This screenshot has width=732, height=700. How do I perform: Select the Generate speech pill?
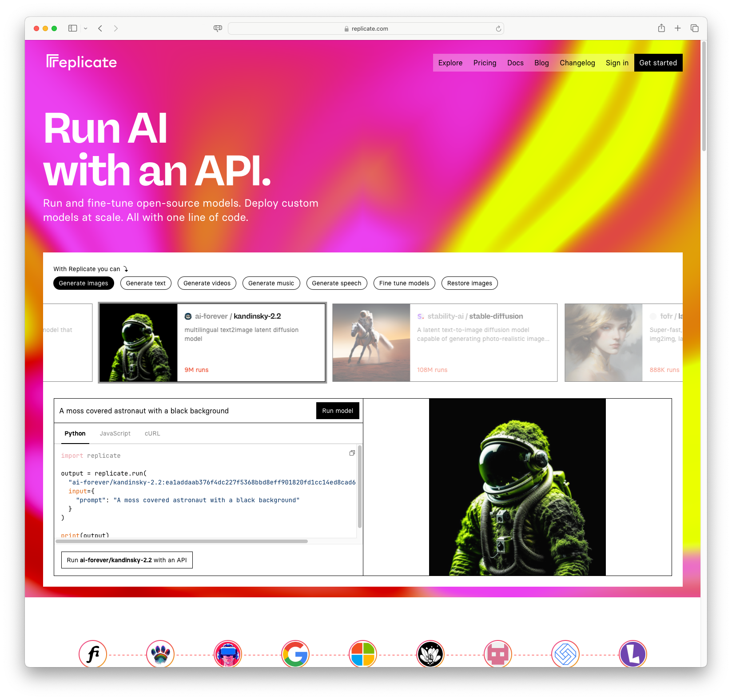click(x=337, y=283)
